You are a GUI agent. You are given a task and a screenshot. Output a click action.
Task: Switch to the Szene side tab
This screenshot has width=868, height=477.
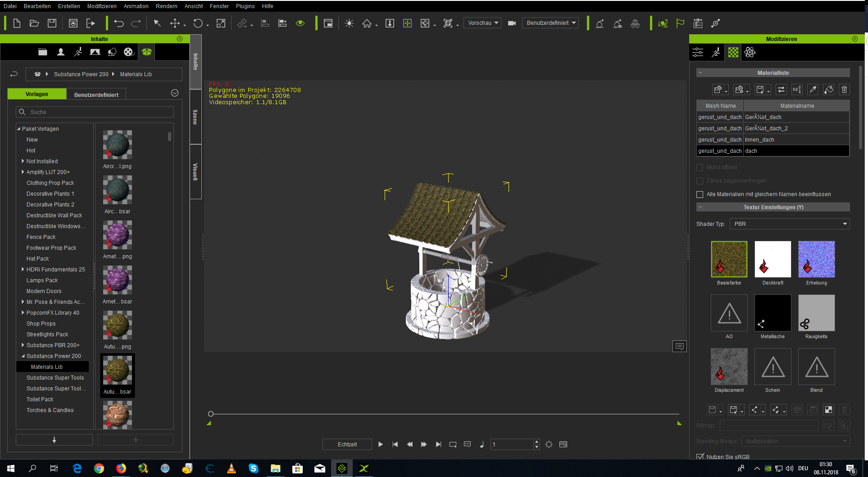[195, 117]
